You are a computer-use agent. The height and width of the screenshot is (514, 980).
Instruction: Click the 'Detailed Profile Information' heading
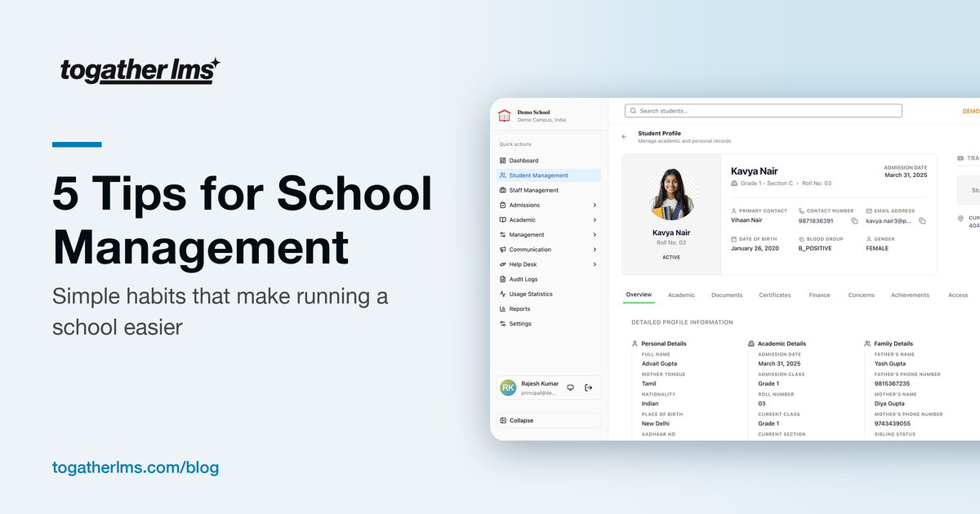(x=683, y=322)
